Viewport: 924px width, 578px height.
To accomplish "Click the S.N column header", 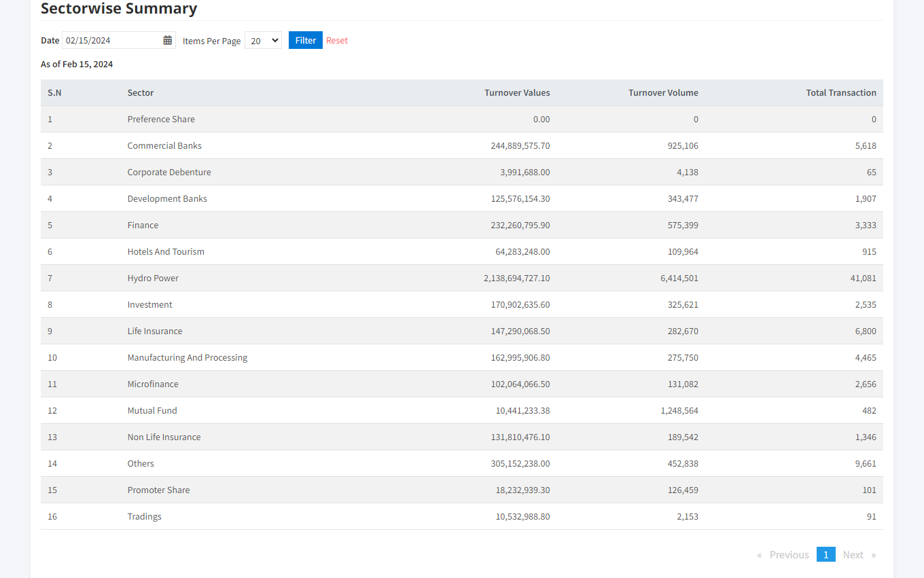I will (x=54, y=93).
